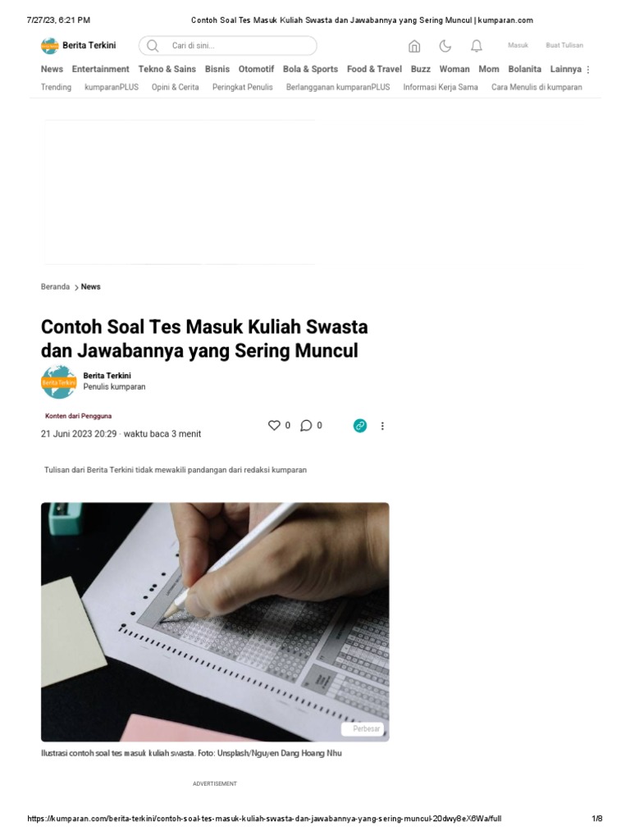Click the Masuk login button
The height and width of the screenshot is (840, 630).
pyautogui.click(x=518, y=46)
